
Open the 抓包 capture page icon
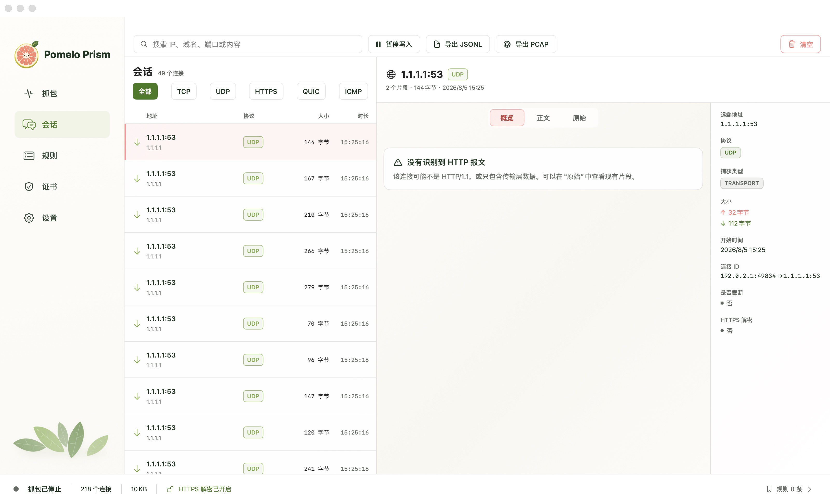pyautogui.click(x=29, y=93)
